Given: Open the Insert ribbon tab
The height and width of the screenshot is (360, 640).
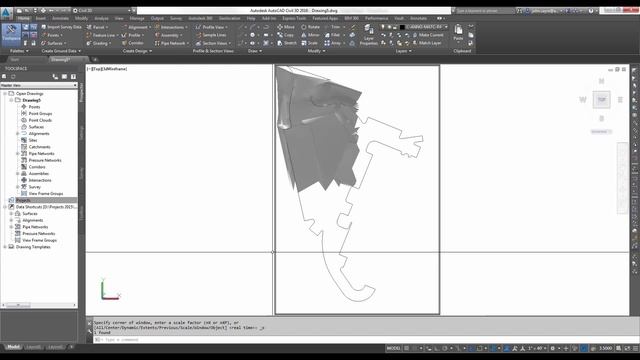Looking at the screenshot, I should (41, 18).
